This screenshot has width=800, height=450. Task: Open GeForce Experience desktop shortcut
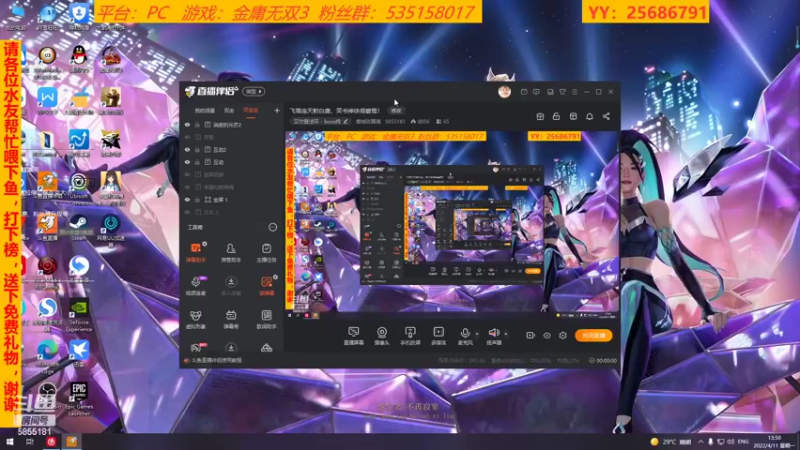tap(79, 315)
